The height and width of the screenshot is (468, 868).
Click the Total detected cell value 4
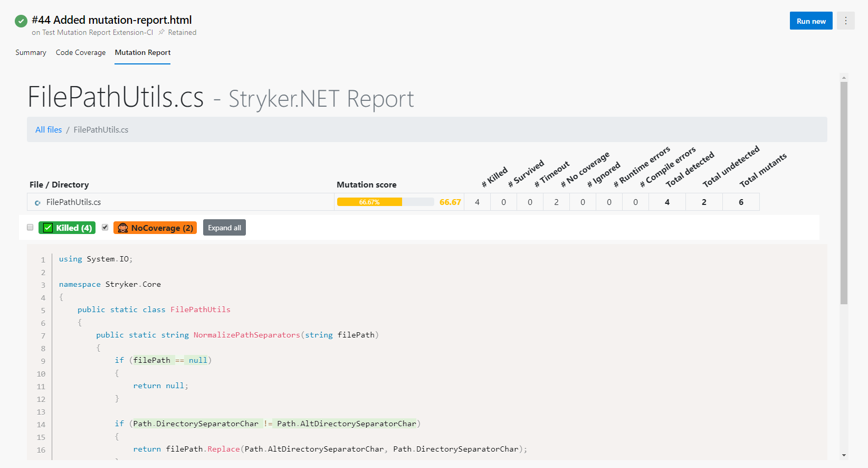667,202
